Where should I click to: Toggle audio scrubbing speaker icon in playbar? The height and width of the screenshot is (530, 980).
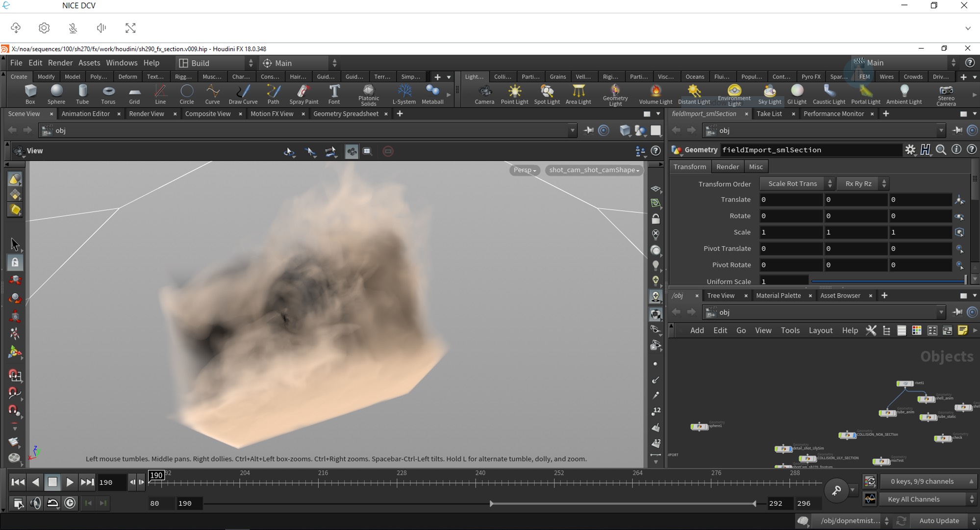pyautogui.click(x=35, y=503)
